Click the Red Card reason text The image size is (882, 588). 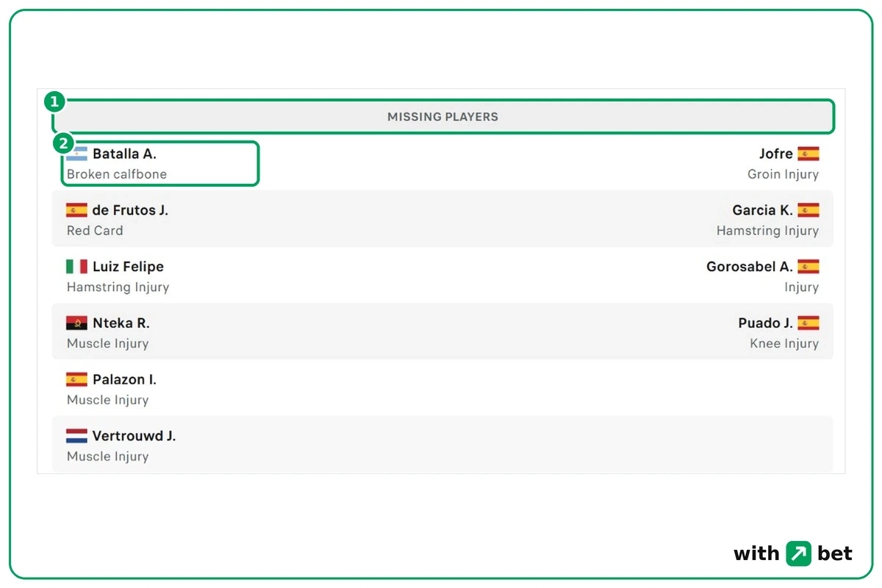95,231
